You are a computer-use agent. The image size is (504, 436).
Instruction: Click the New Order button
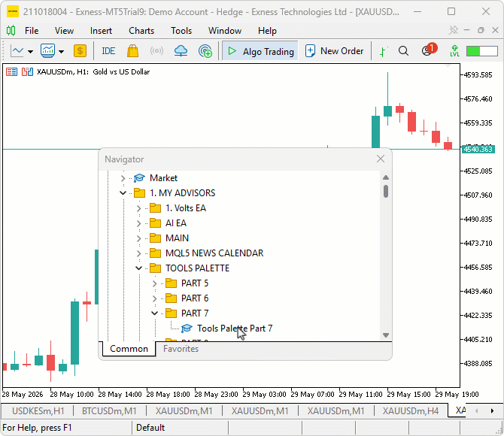(x=334, y=51)
